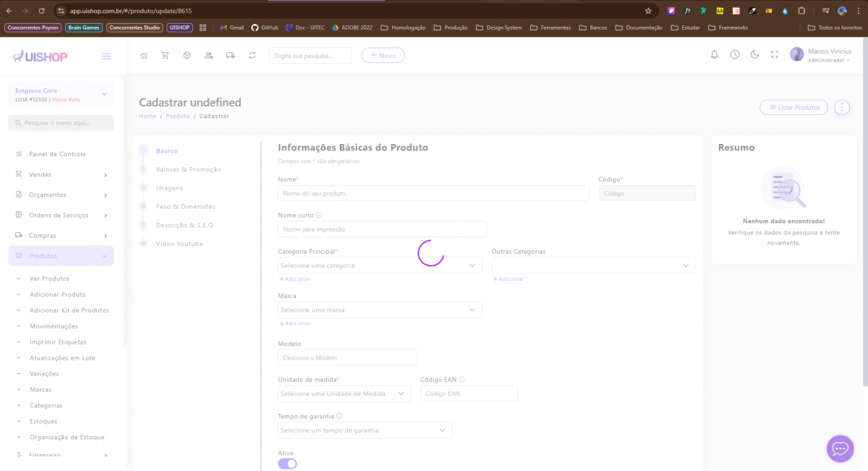The image size is (868, 471).
Task: Toggle dark mode with the moon icon
Action: coord(754,54)
